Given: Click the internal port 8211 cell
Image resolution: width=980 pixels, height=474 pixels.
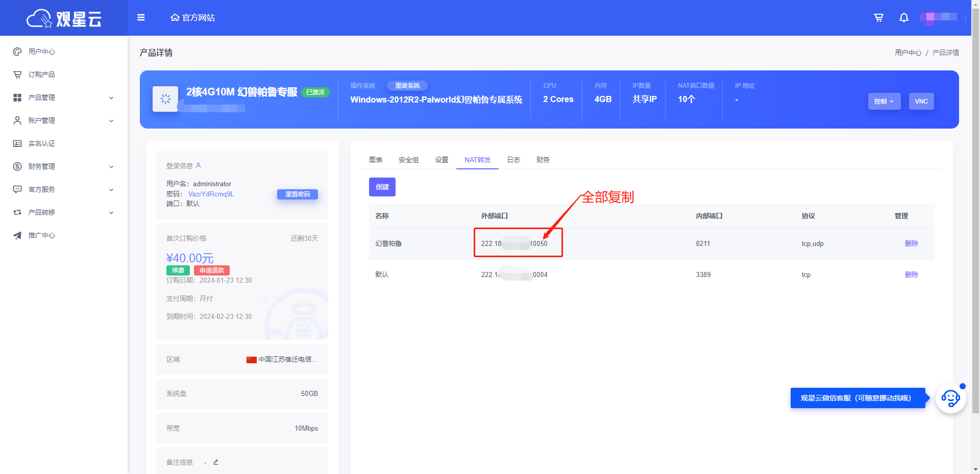Looking at the screenshot, I should coord(703,243).
